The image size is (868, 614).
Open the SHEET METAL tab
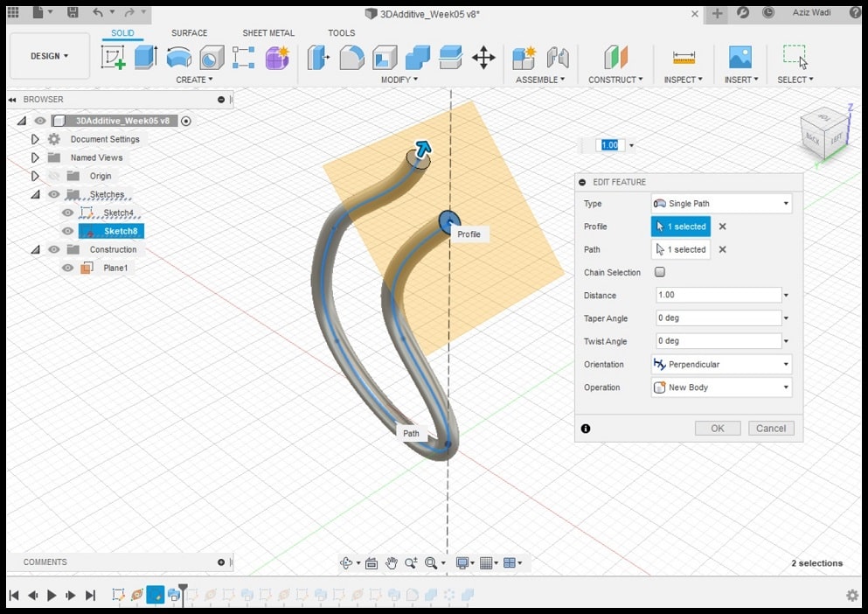point(268,33)
